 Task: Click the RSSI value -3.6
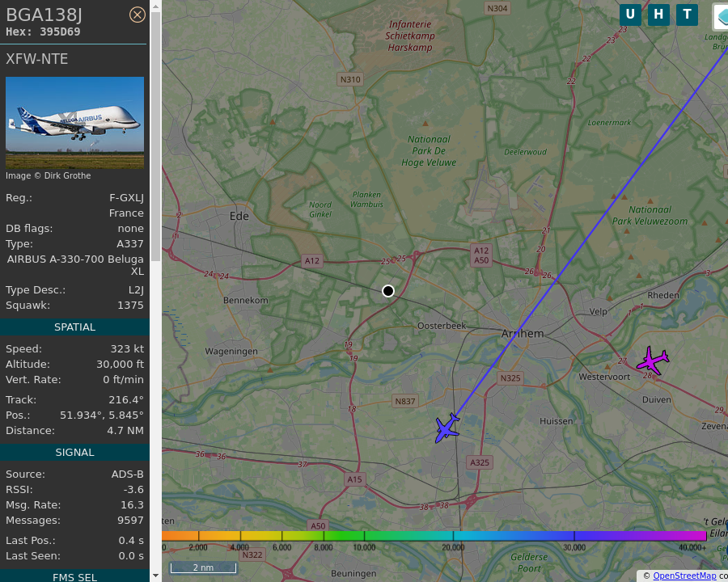[133, 490]
